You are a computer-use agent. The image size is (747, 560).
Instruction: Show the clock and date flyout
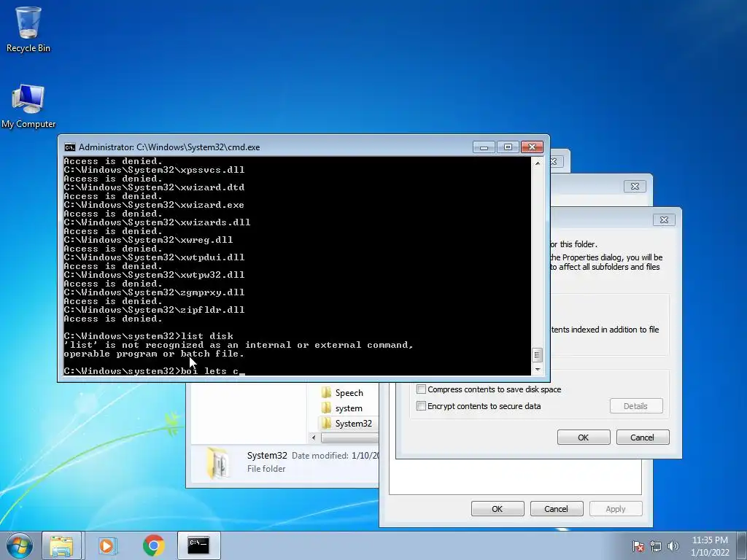point(710,546)
